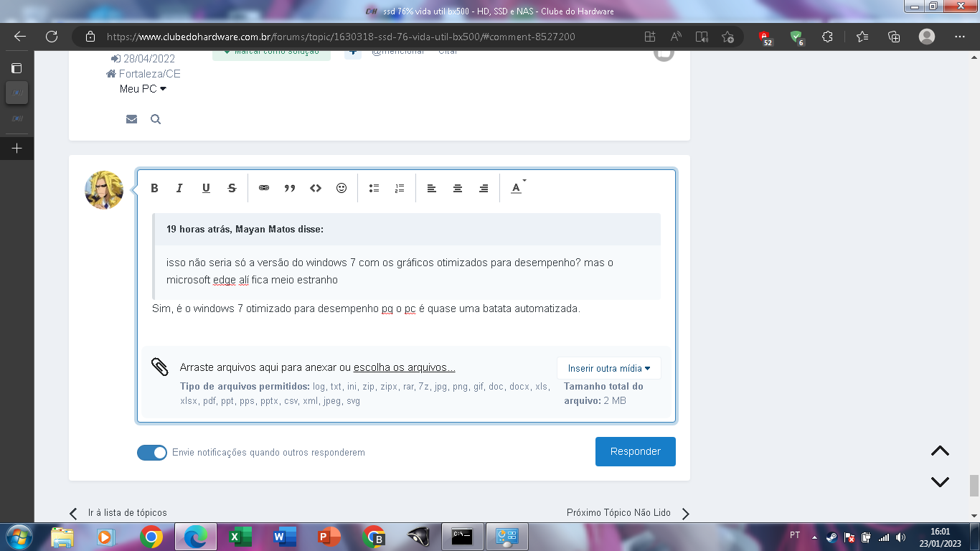Viewport: 980px width, 551px height.
Task: Open File Explorer from the taskbar
Action: [x=62, y=537]
